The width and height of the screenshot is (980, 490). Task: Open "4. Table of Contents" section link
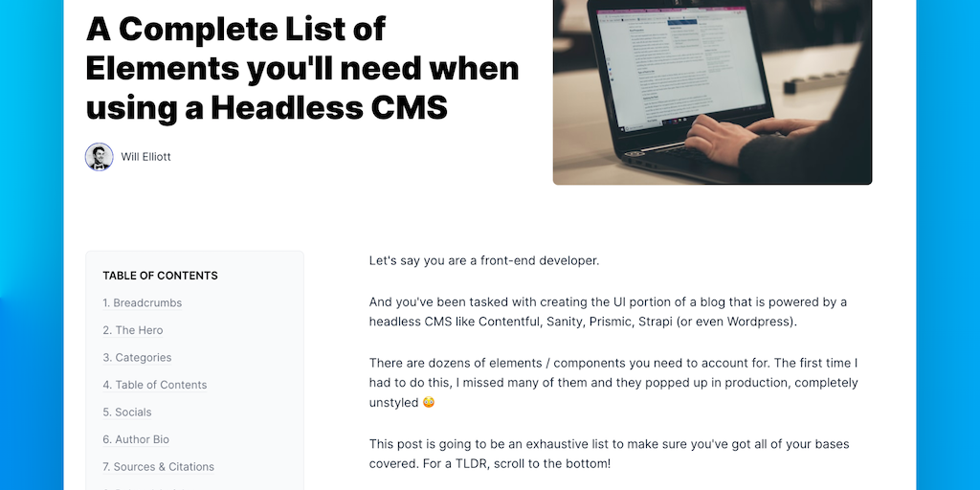(x=155, y=385)
